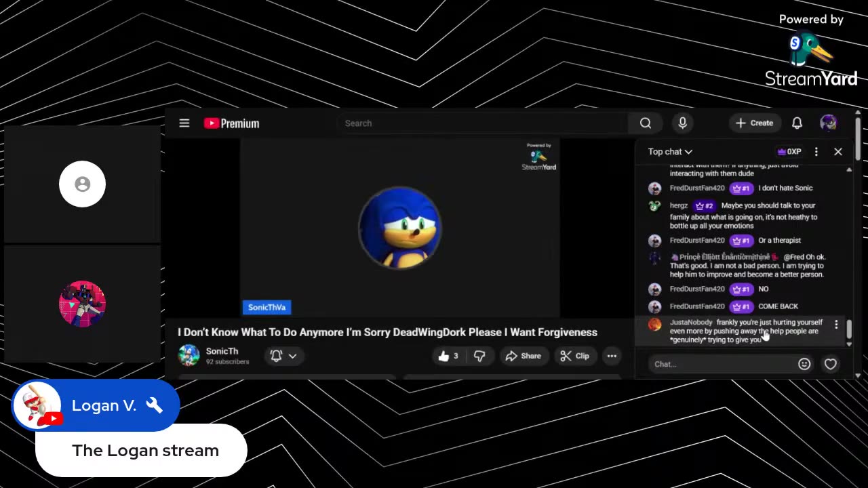Open chat header three-dot options

coord(816,152)
